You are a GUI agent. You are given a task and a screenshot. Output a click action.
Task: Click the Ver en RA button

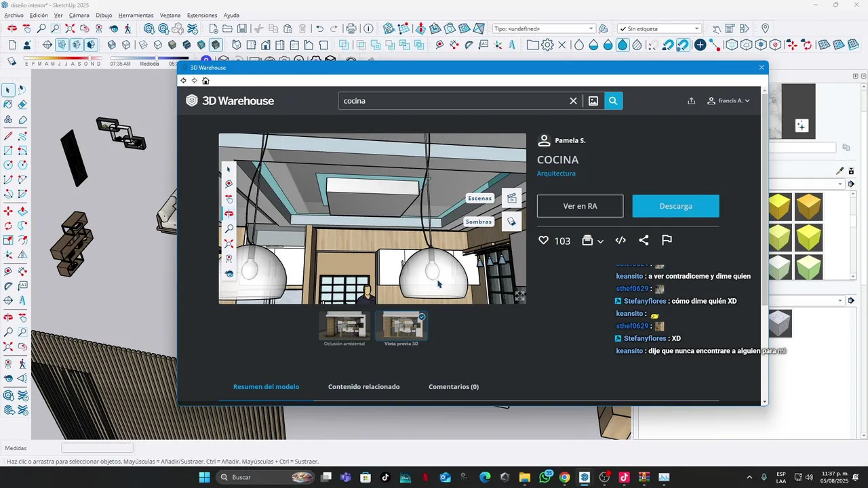[580, 206]
